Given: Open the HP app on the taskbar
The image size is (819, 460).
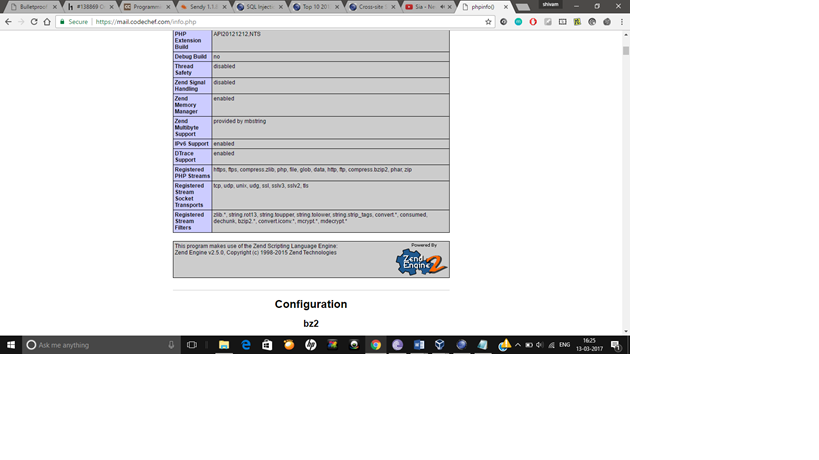Looking at the screenshot, I should 310,345.
